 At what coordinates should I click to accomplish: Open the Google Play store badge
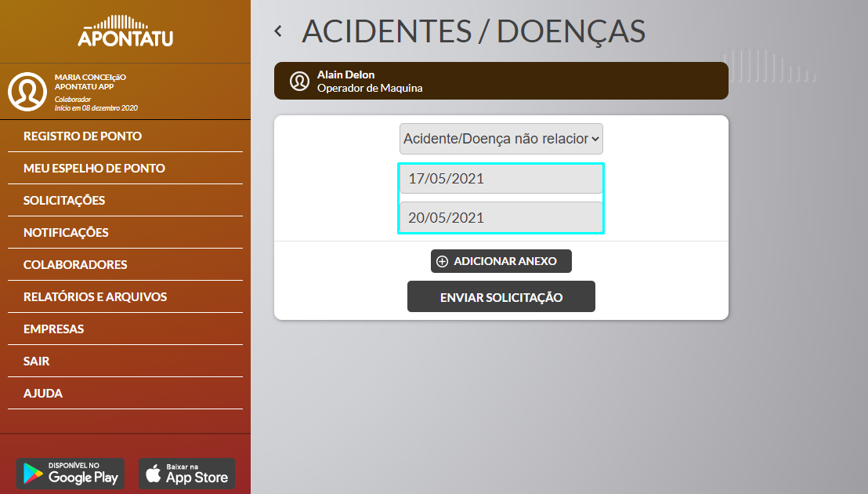[x=71, y=474]
